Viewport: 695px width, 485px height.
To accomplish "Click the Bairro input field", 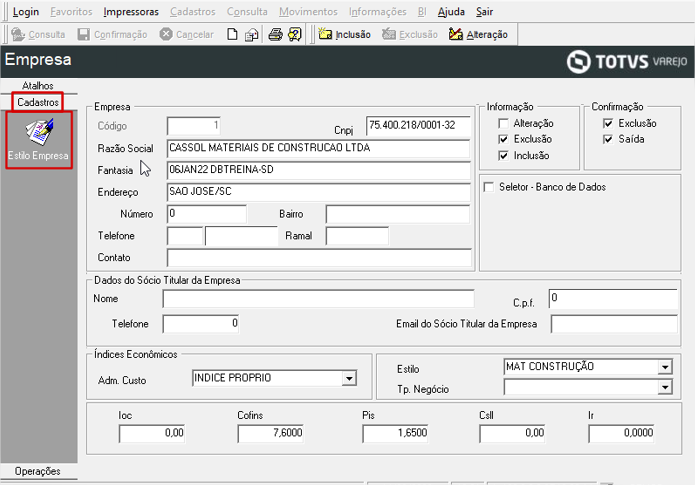I will [398, 214].
